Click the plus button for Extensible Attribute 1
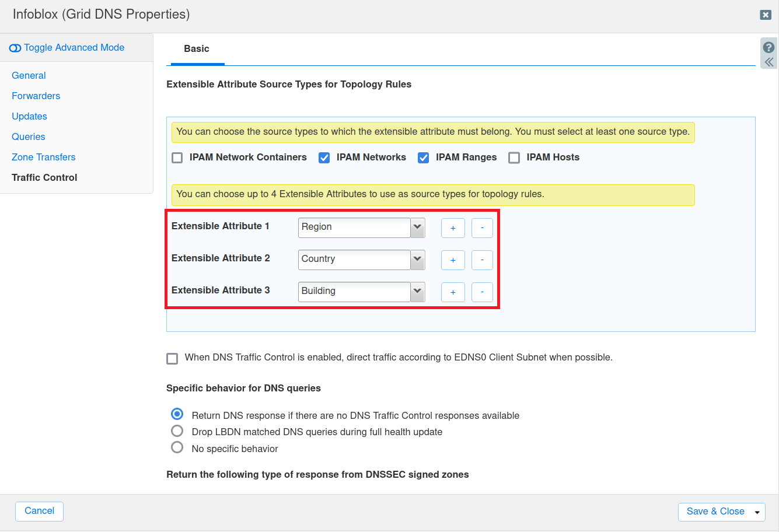Screen dimensions: 779x532 pyautogui.click(x=453, y=228)
